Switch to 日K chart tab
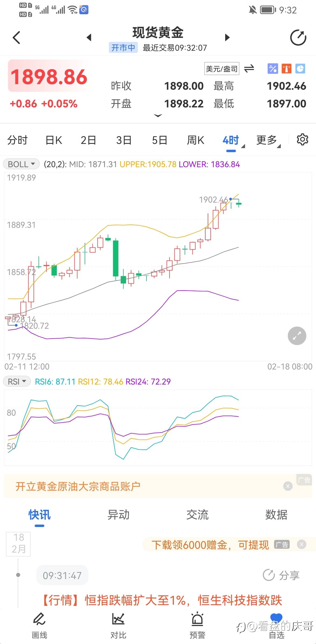This screenshot has height=644, width=316. (54, 140)
